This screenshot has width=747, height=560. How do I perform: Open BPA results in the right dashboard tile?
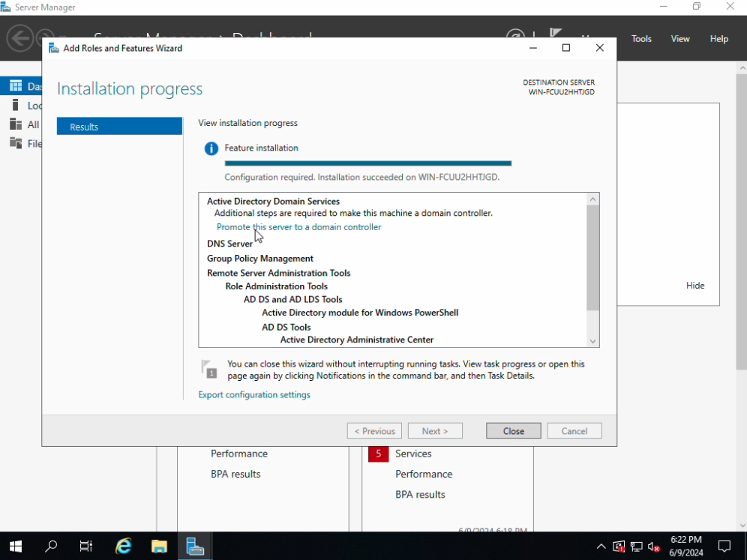pyautogui.click(x=420, y=495)
